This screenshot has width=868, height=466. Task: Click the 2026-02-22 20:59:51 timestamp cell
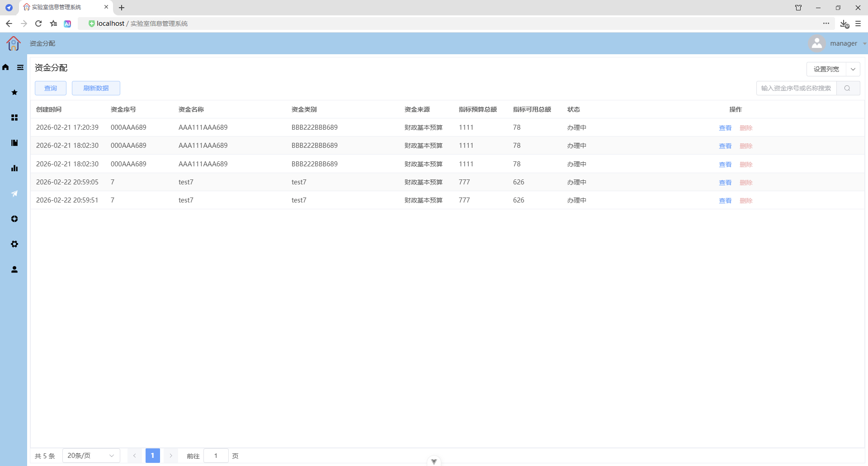pos(67,200)
